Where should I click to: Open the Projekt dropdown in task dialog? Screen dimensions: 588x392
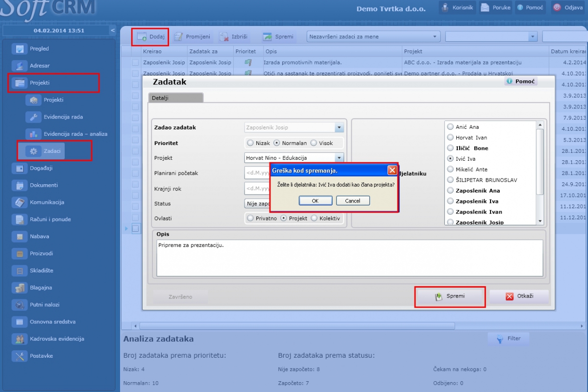[x=339, y=158]
